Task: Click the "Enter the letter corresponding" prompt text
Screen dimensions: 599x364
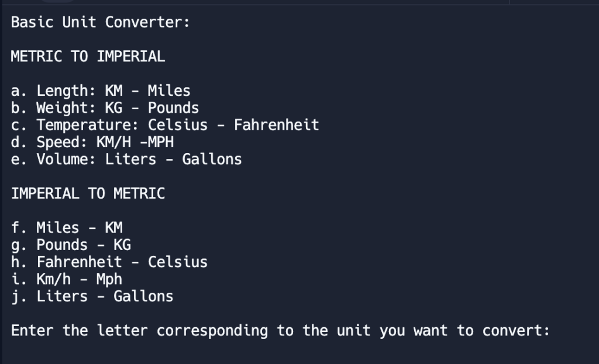Action: 139,331
